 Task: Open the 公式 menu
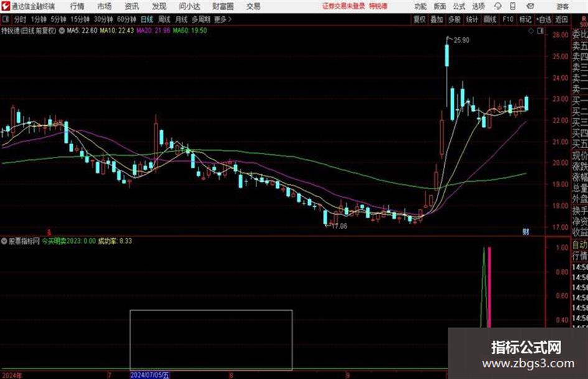pyautogui.click(x=459, y=6)
